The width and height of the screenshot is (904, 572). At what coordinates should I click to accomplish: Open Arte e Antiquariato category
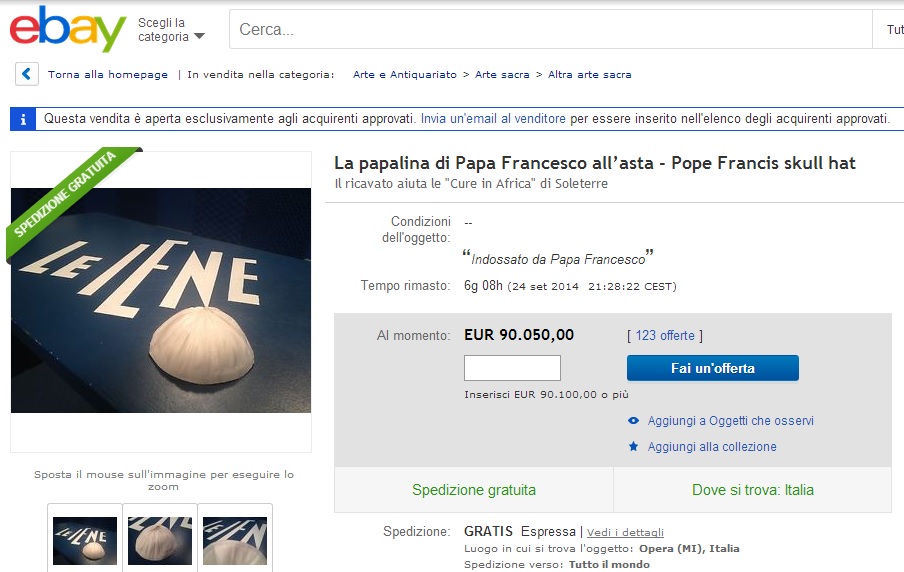405,74
